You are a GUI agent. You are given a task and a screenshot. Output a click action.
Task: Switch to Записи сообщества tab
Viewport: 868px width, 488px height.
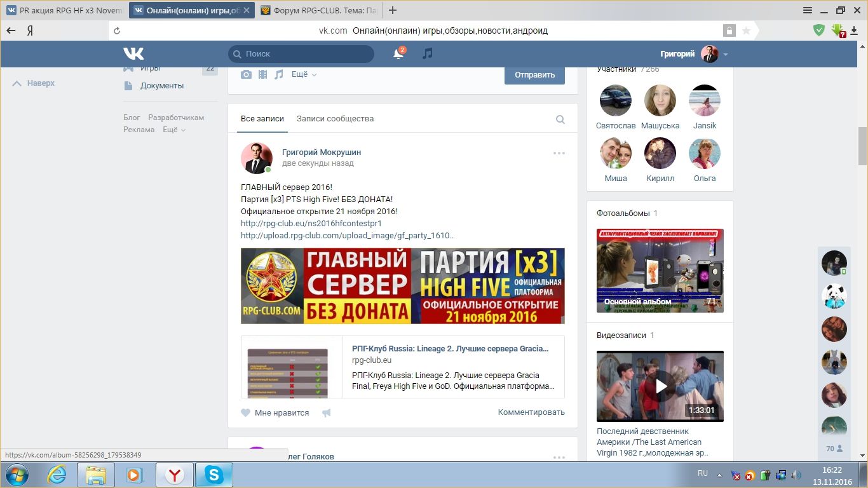tap(335, 119)
